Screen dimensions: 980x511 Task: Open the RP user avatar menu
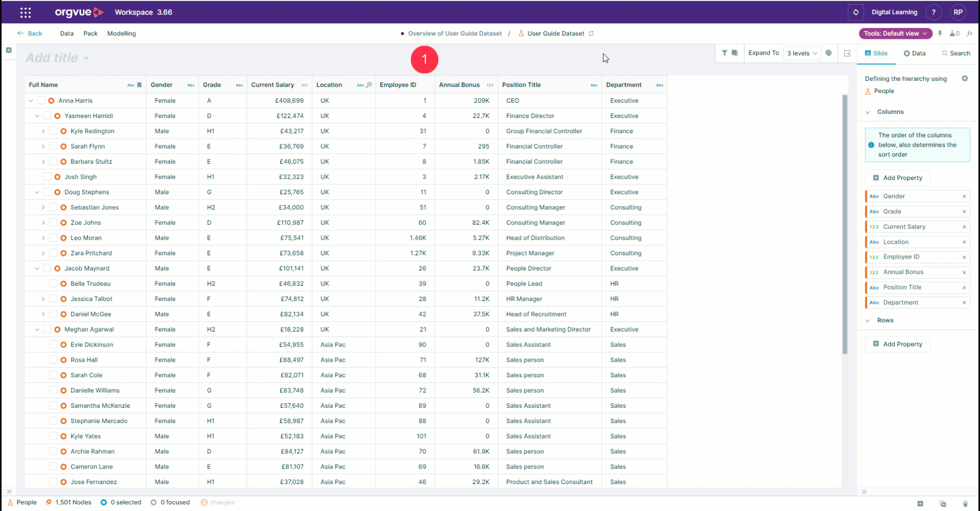pyautogui.click(x=958, y=12)
